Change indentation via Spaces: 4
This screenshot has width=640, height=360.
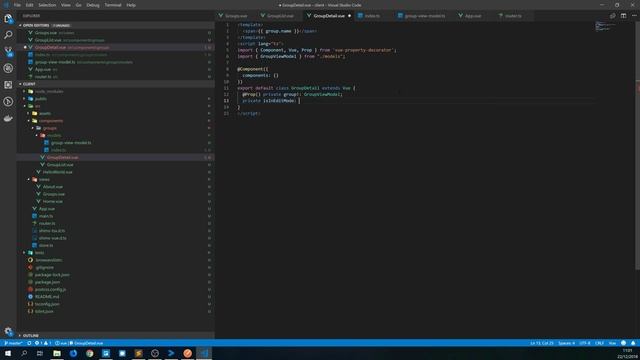point(567,343)
